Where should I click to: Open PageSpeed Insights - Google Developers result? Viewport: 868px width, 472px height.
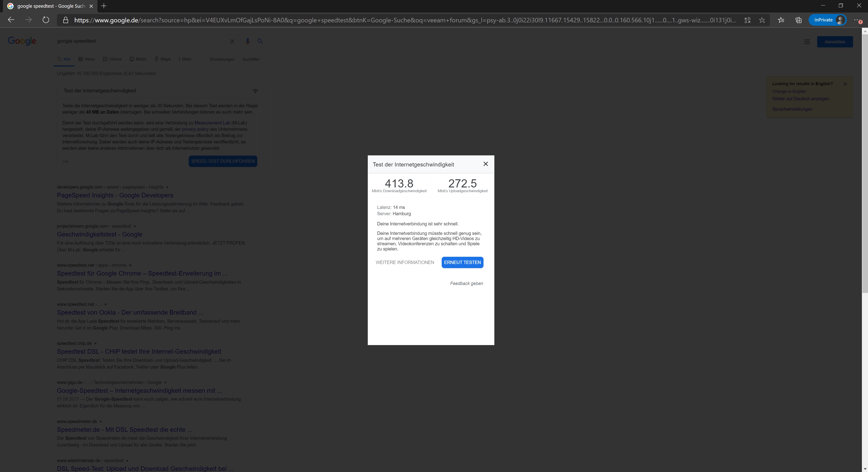point(115,195)
